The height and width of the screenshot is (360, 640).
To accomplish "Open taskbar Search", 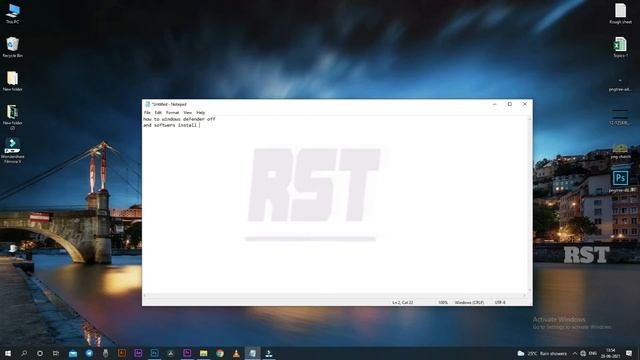I will 24,353.
